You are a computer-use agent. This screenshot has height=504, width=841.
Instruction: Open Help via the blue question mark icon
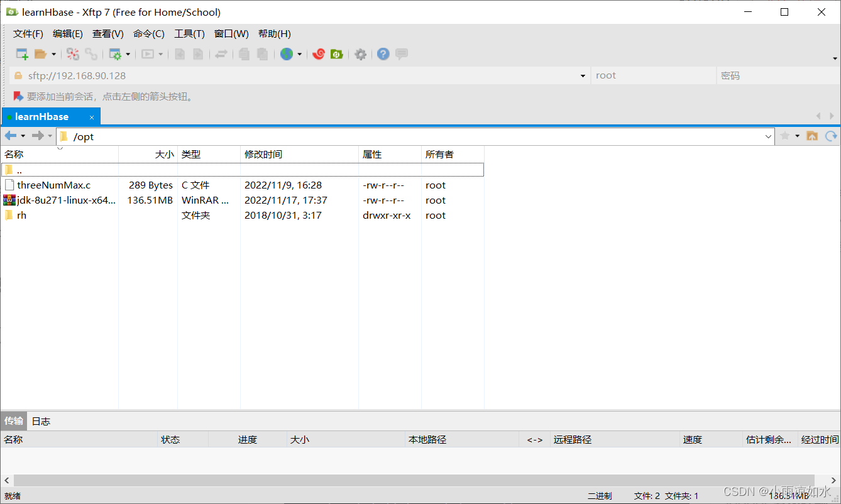[x=383, y=54]
